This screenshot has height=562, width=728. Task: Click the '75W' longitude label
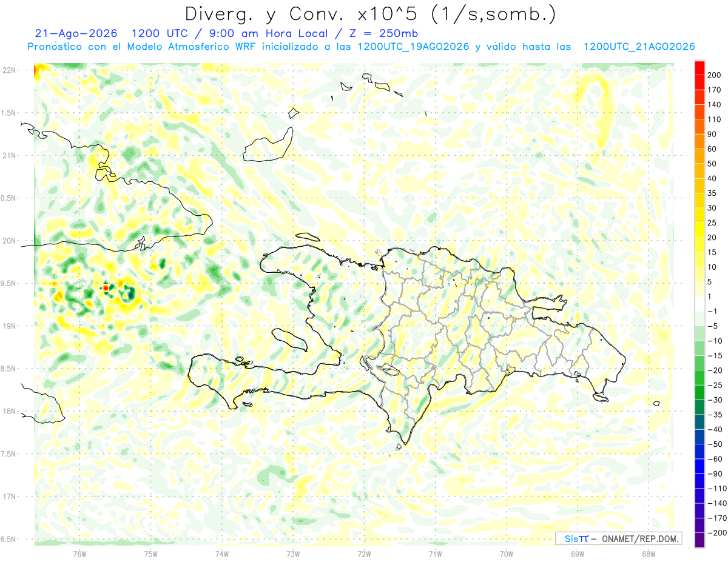[151, 554]
